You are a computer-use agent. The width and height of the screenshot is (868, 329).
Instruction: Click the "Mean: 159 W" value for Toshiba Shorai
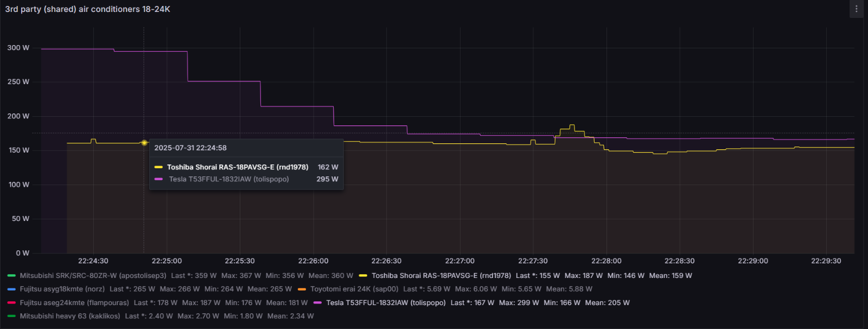coord(671,276)
